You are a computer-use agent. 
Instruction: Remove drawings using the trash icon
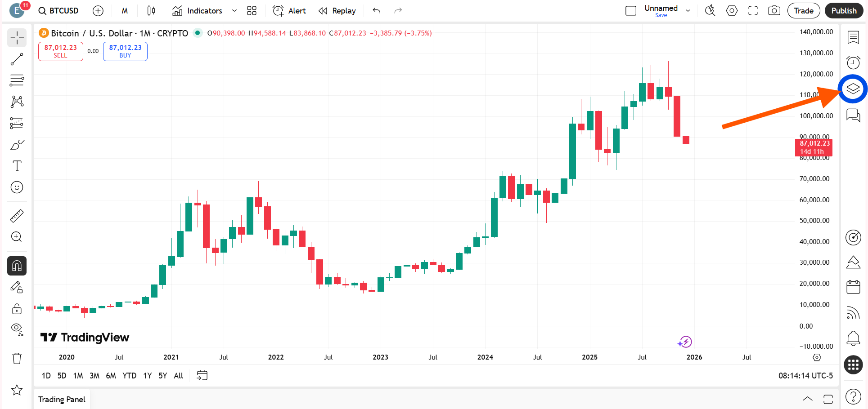17,358
